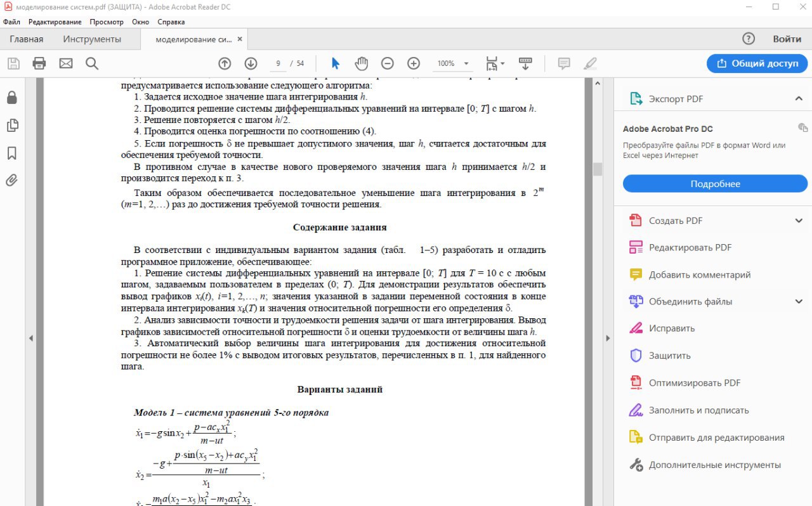Close the моделирование си... document tab
Viewport: 812px width, 506px height.
[240, 39]
